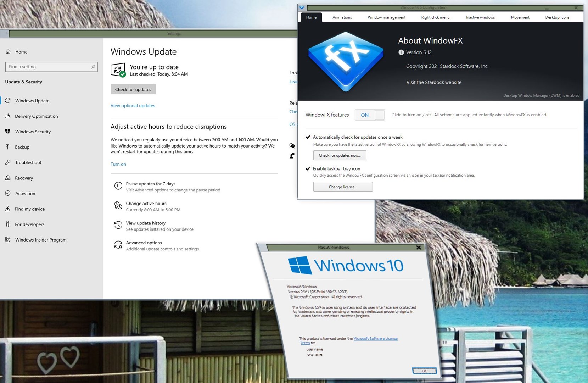
Task: Open the Desktop Icons tab
Action: (557, 17)
